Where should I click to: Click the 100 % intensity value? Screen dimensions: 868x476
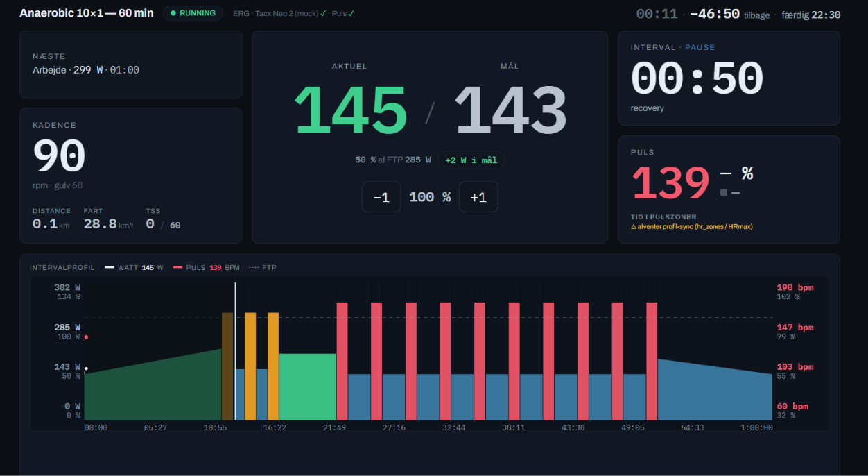[430, 197]
